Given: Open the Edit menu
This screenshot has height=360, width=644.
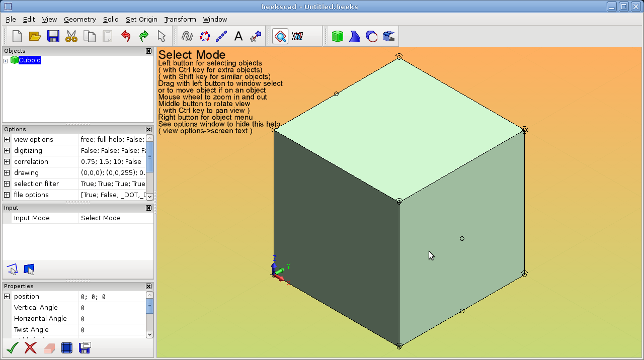Looking at the screenshot, I should [29, 19].
